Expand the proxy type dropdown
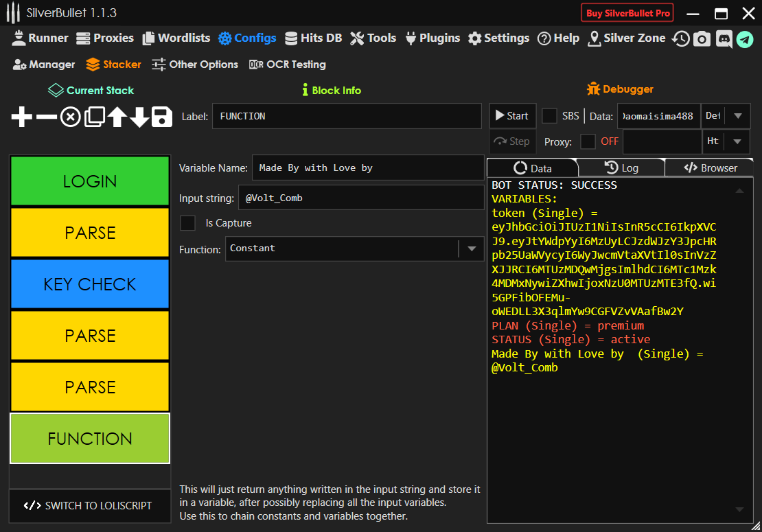Viewport: 762px width, 532px height. 737,141
